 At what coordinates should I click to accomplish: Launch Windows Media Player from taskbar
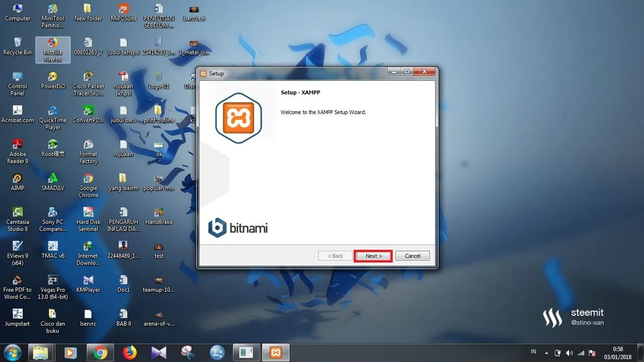pyautogui.click(x=70, y=352)
